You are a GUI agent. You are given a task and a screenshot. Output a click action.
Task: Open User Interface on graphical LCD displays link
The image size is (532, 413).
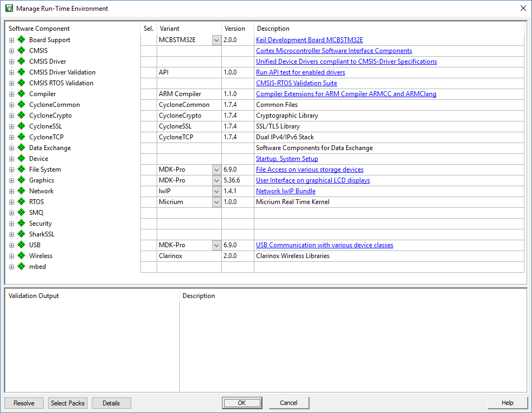[x=313, y=180]
